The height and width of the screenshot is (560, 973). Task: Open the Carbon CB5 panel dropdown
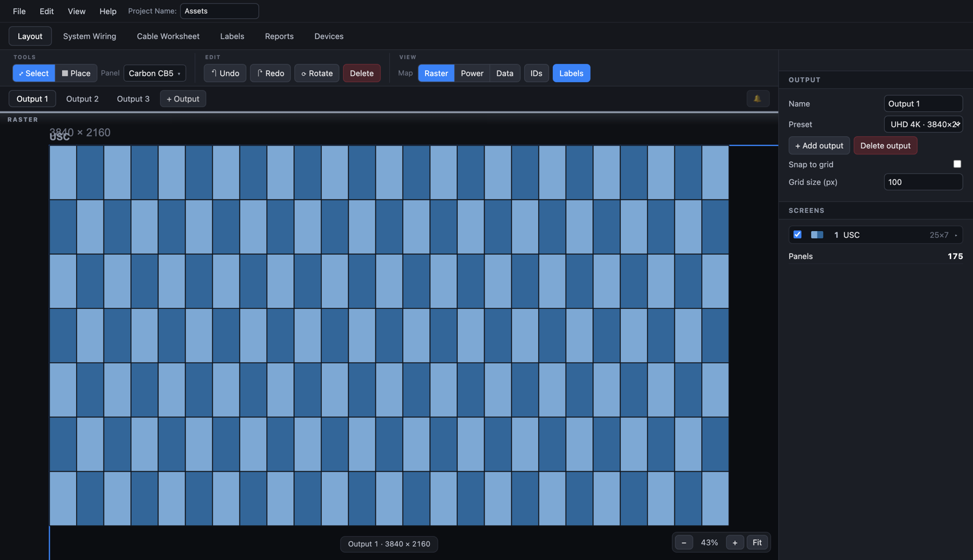click(x=154, y=73)
